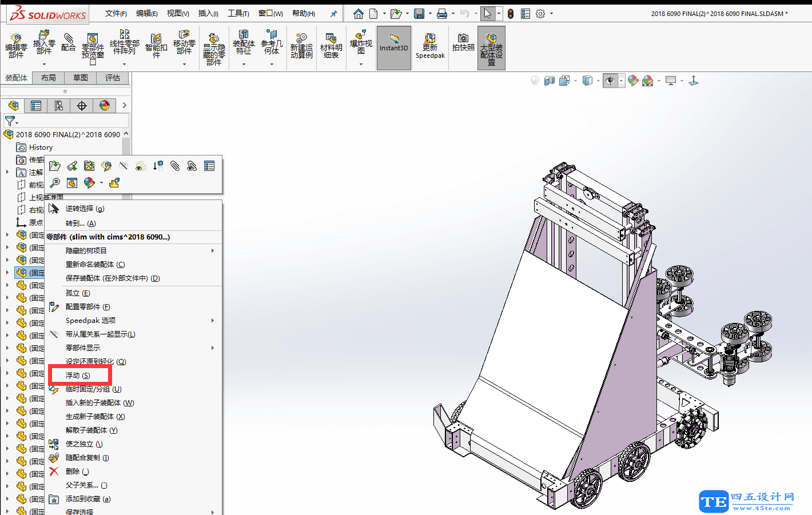Click the Section View icon in view toolbar
This screenshot has height=515, width=812.
[550, 81]
